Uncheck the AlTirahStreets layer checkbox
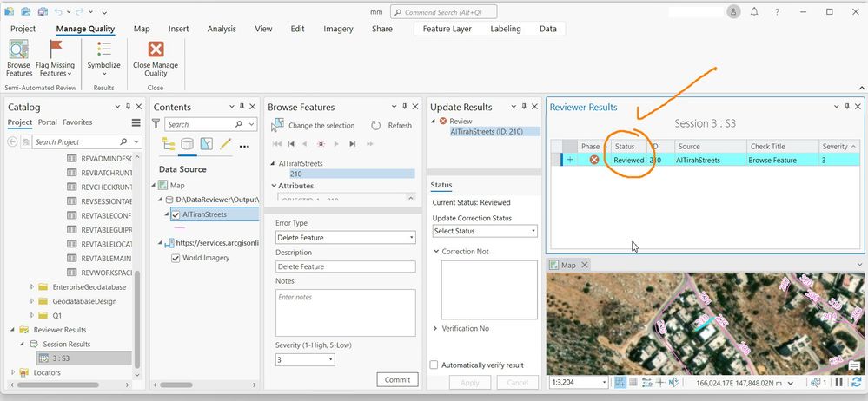Viewport: 868px width, 401px height. (x=176, y=214)
